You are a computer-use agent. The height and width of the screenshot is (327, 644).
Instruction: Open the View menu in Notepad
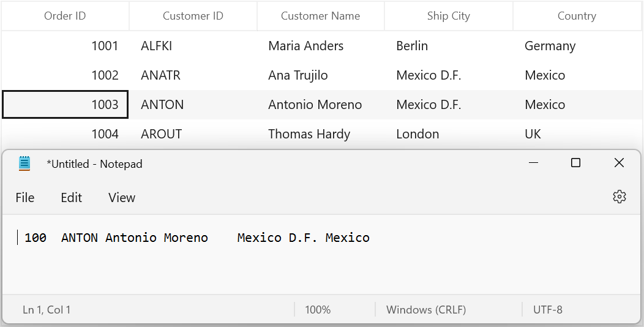click(122, 198)
